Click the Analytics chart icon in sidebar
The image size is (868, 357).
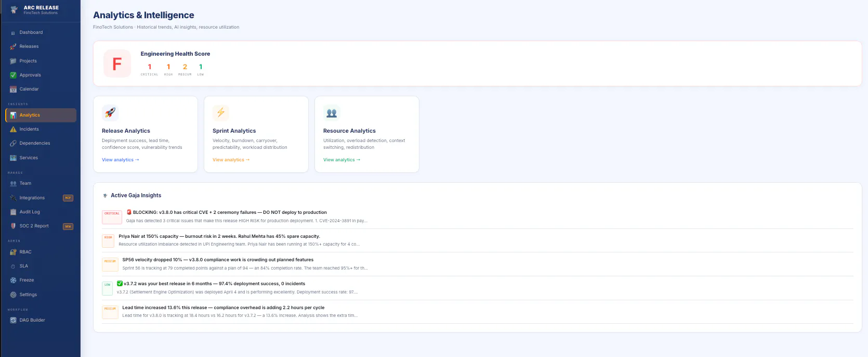13,115
